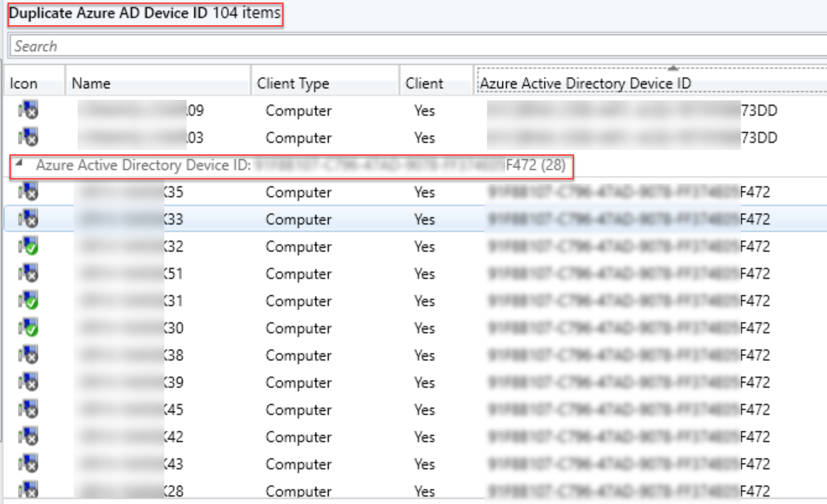Select the device name ending 28
Screen dimensions: 827x504
point(131,491)
